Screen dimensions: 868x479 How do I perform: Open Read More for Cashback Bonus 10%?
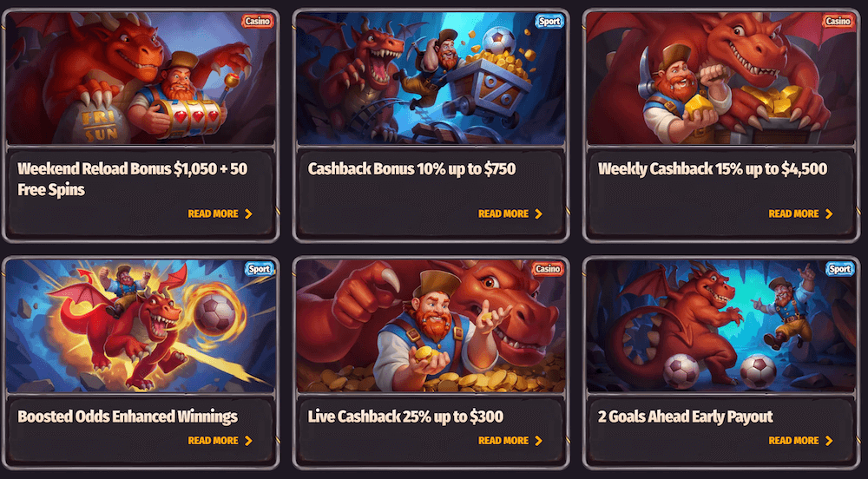click(x=510, y=214)
